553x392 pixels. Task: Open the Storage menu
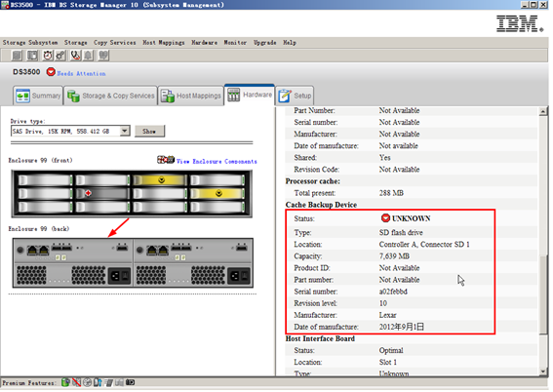coord(75,43)
